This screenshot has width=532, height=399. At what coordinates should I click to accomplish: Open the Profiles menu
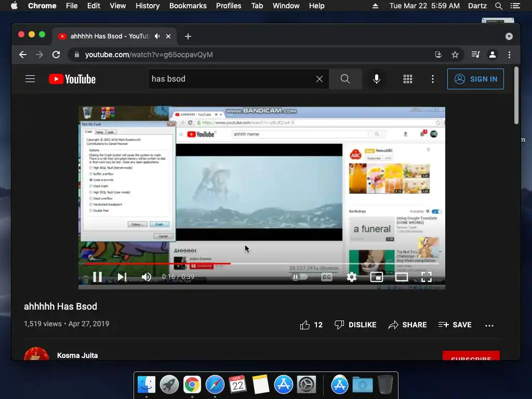(229, 6)
